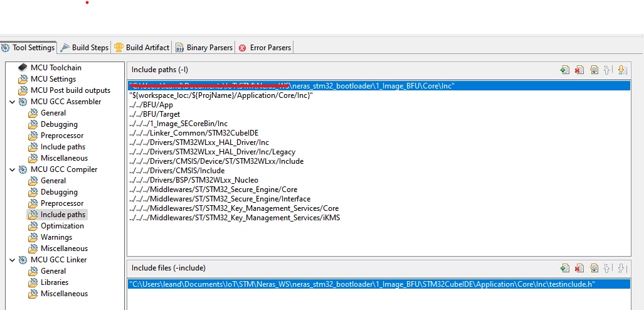Screen dimensions: 644x310
Task: Add a new include path entry
Action: pos(565,70)
